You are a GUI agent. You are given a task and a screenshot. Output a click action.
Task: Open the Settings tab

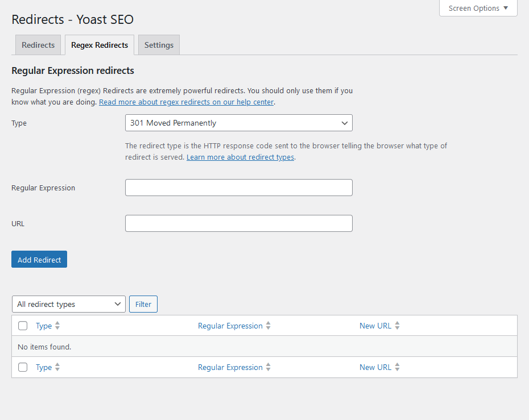tap(159, 45)
